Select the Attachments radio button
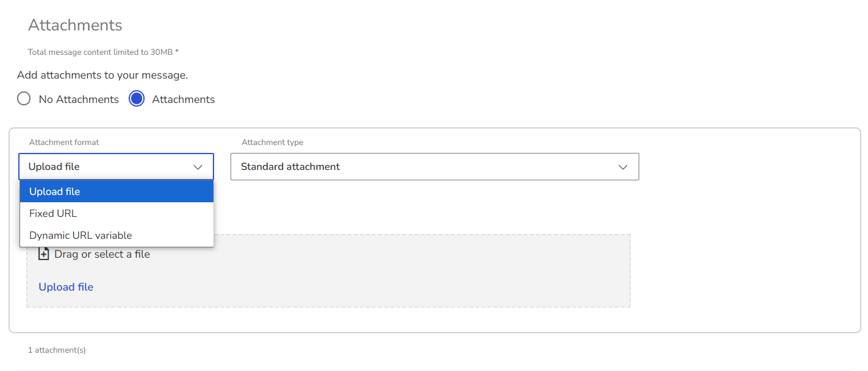Image resolution: width=868 pixels, height=371 pixels. click(x=137, y=99)
